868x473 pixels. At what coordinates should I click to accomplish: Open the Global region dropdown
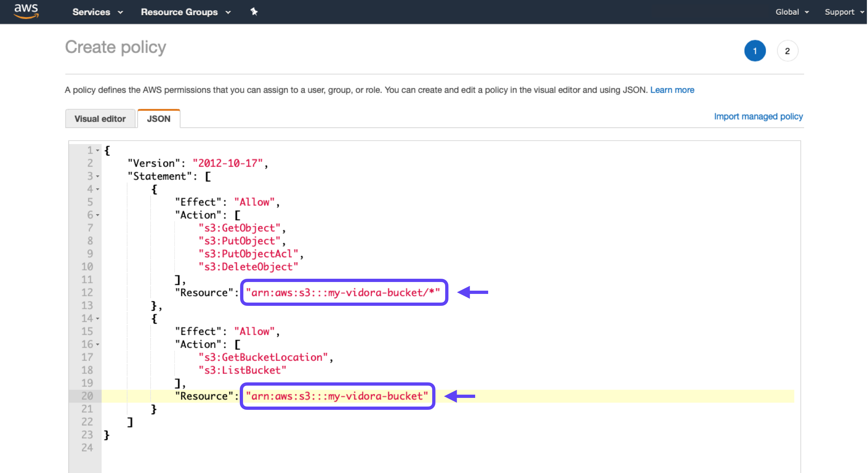(792, 12)
